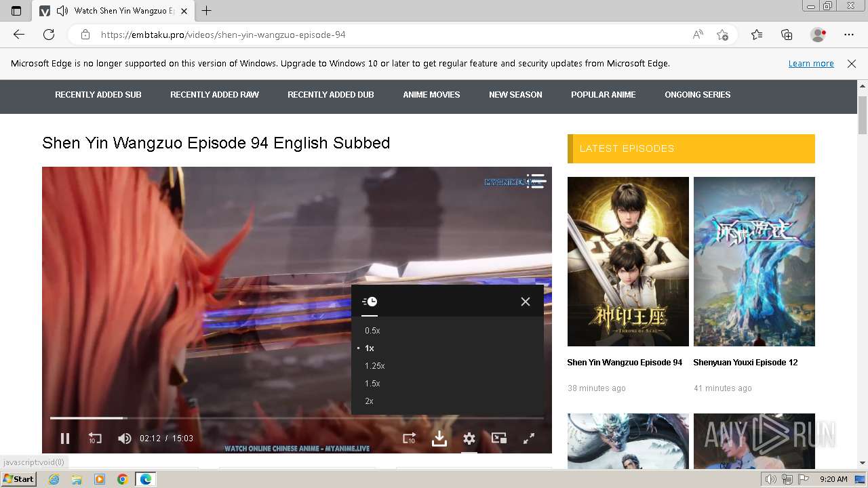The image size is (868, 488).
Task: Seek on the video progress bar
Action: 297,418
